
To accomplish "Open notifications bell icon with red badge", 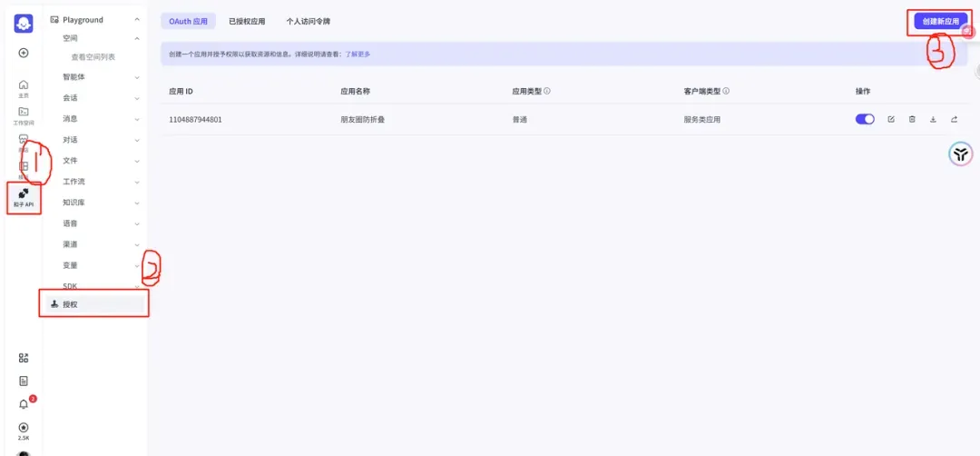I will click(x=24, y=404).
